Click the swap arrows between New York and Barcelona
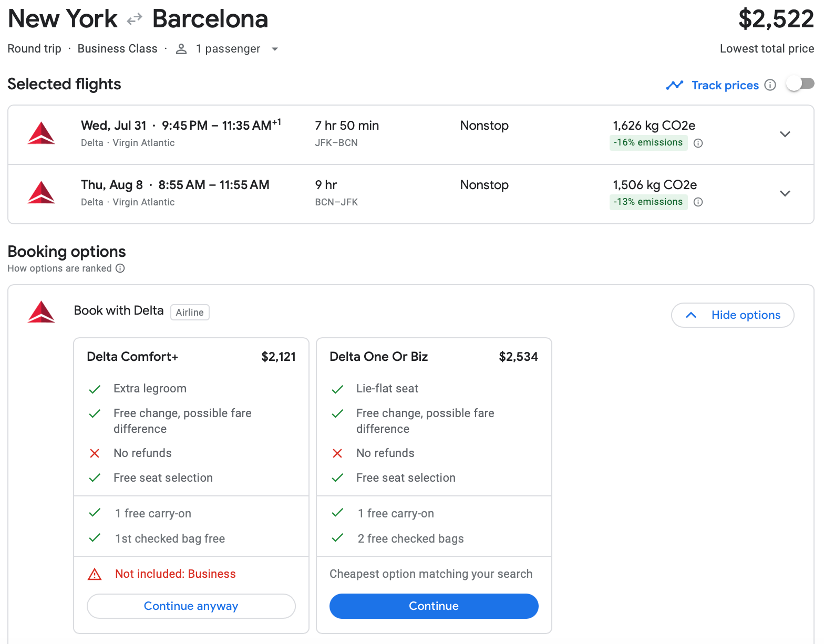Image resolution: width=824 pixels, height=644 pixels. tap(135, 19)
